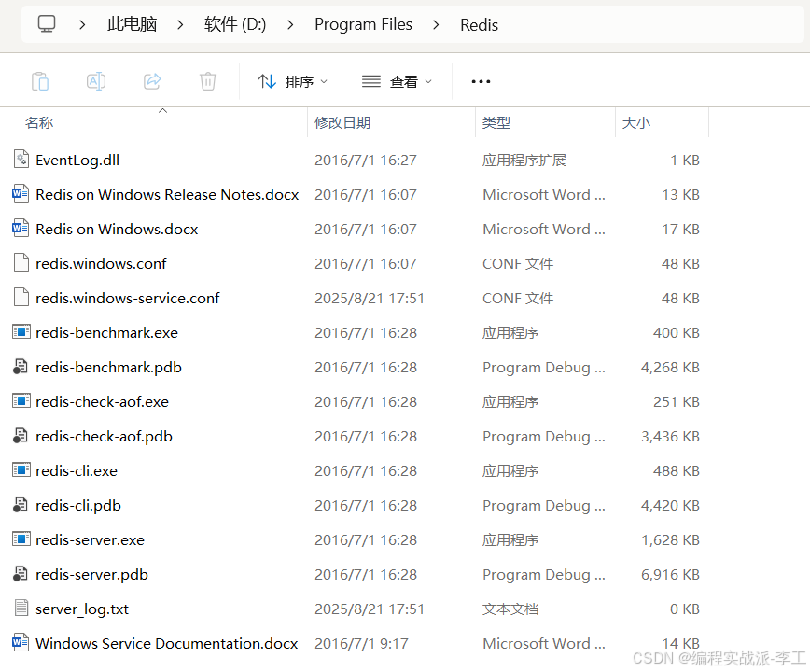Select redis-check-aof.exe file name
This screenshot has width=810, height=672.
click(x=102, y=402)
